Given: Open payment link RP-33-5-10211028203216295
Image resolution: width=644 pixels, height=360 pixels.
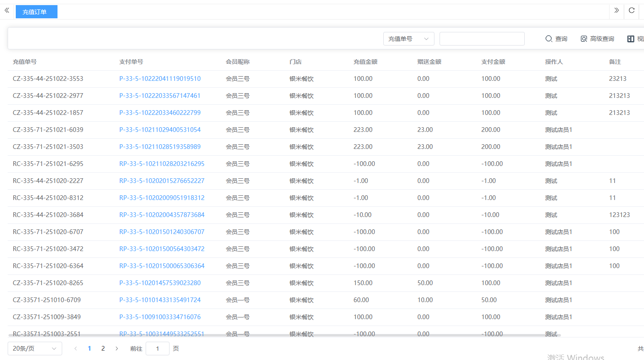Looking at the screenshot, I should coord(161,164).
